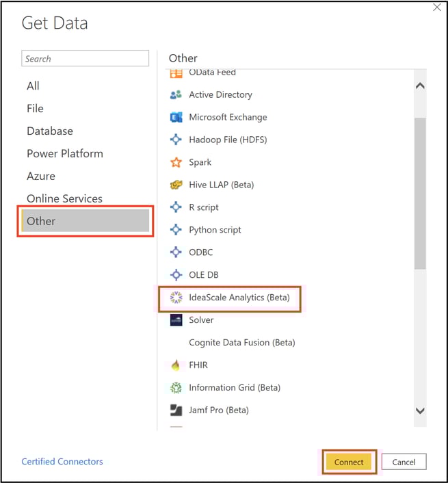Image resolution: width=448 pixels, height=483 pixels.
Task: Show All data source categories
Action: pos(85,86)
